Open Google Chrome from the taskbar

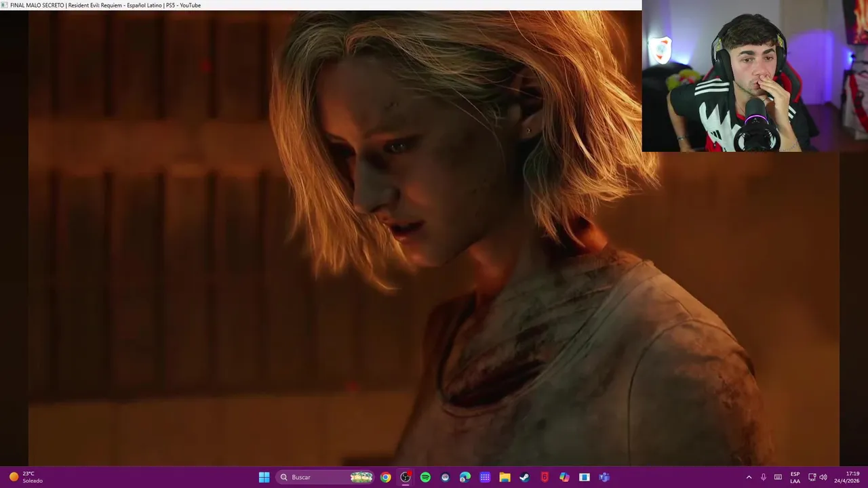pos(385,477)
